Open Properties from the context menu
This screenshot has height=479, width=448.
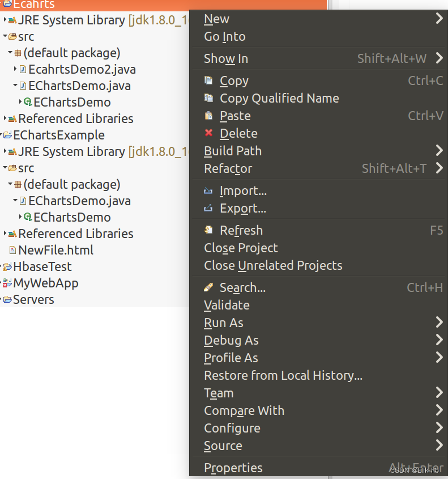point(233,468)
